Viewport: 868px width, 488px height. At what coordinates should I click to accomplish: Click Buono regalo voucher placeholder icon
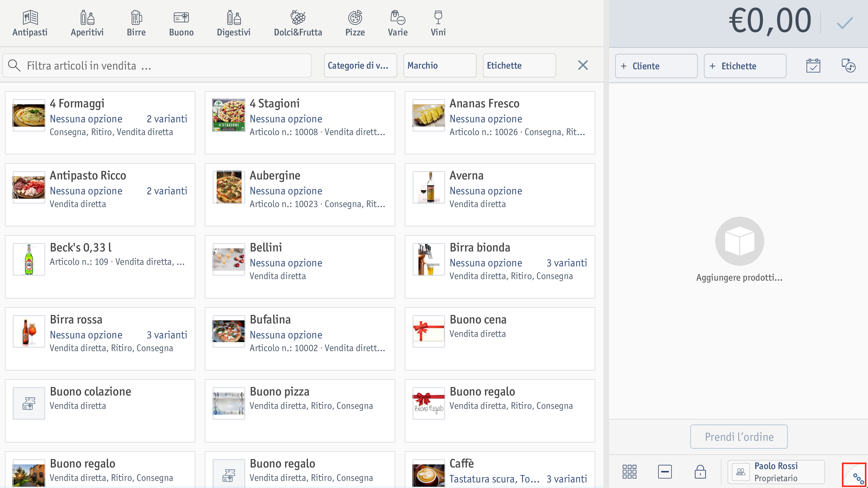[228, 473]
